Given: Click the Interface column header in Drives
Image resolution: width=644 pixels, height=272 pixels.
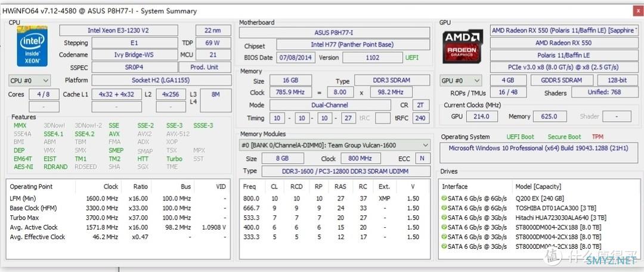Looking at the screenshot, I should click(454, 187).
